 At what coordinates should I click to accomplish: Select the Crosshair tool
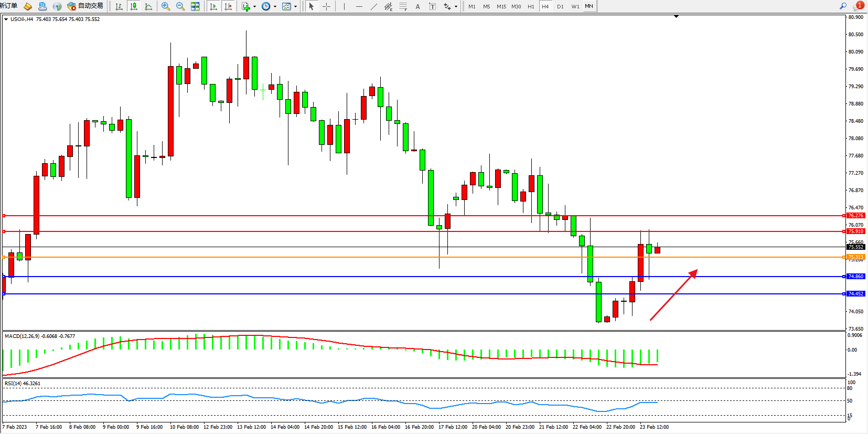(326, 6)
